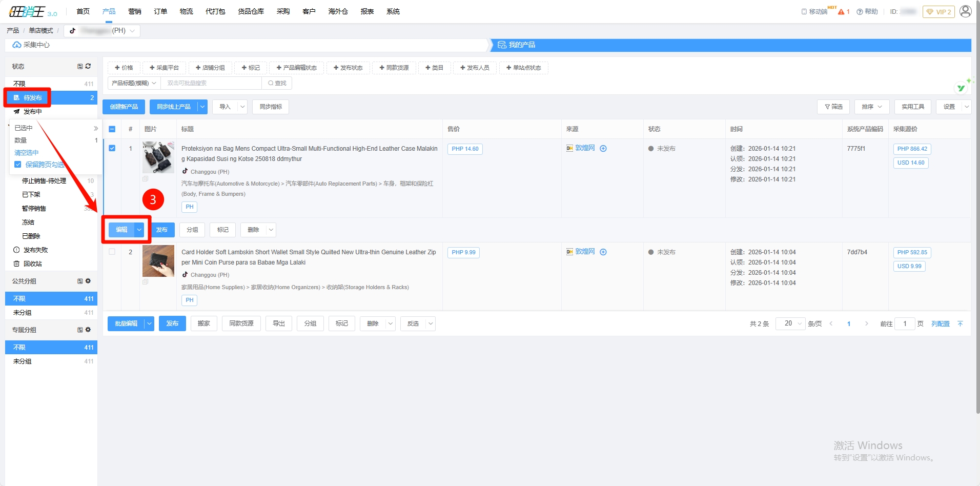This screenshot has height=486, width=980.
Task: Open the 20 items per page dropdown
Action: click(x=790, y=323)
